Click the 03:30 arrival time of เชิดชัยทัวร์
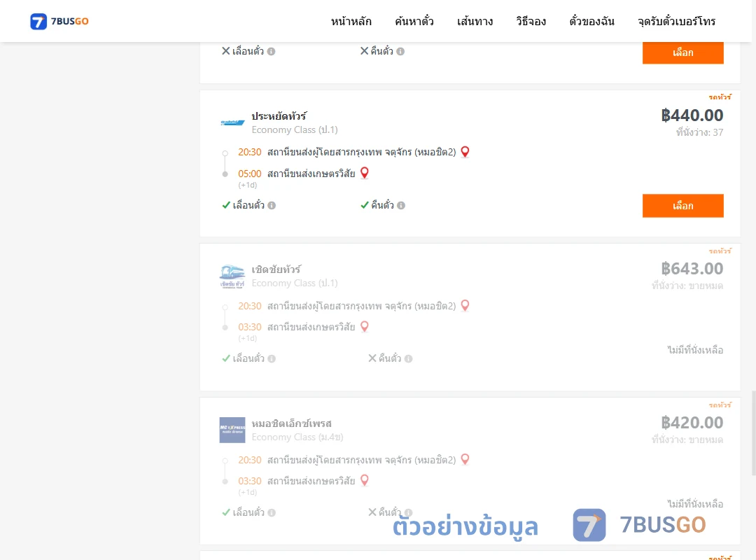Image resolution: width=756 pixels, height=560 pixels. coord(250,327)
